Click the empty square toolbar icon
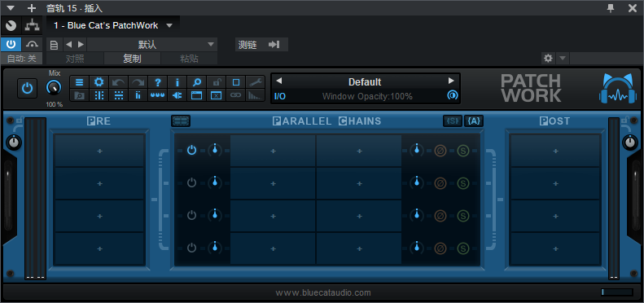 point(236,81)
